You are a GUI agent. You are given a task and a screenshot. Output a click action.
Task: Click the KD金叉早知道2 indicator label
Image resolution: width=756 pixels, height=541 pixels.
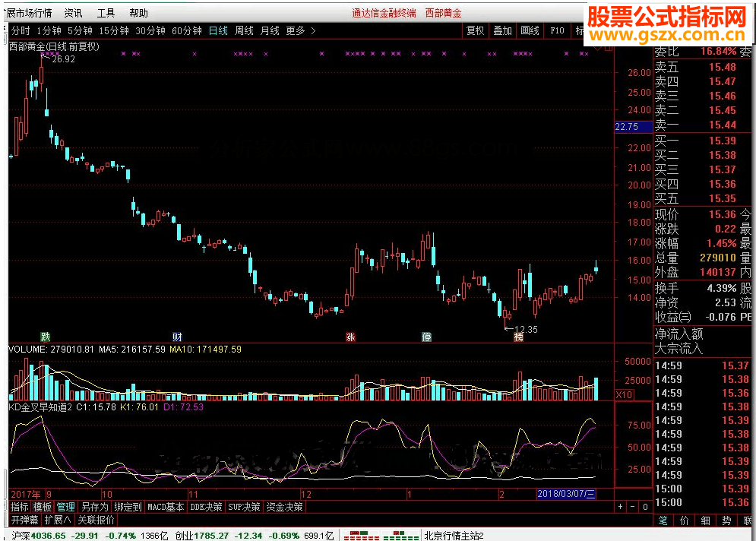click(x=40, y=407)
